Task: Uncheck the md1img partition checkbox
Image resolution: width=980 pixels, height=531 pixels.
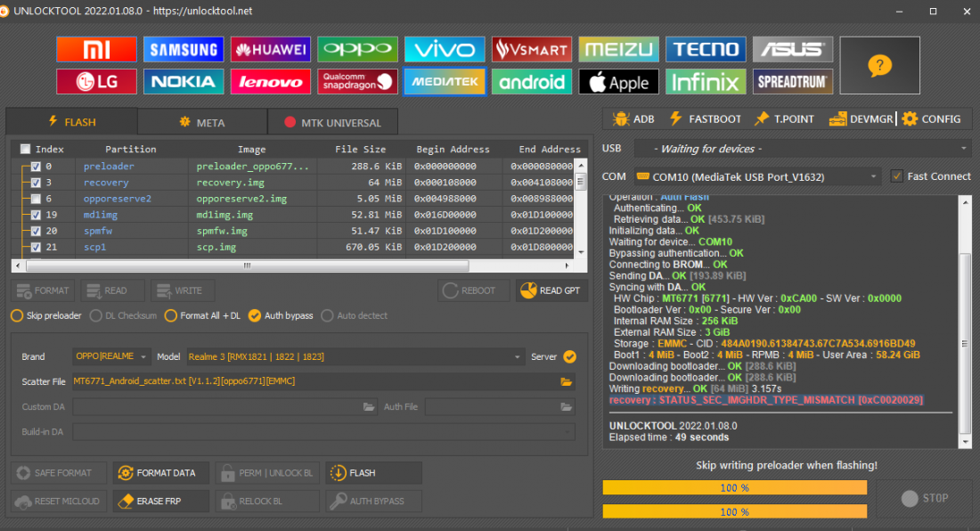Action: point(36,215)
